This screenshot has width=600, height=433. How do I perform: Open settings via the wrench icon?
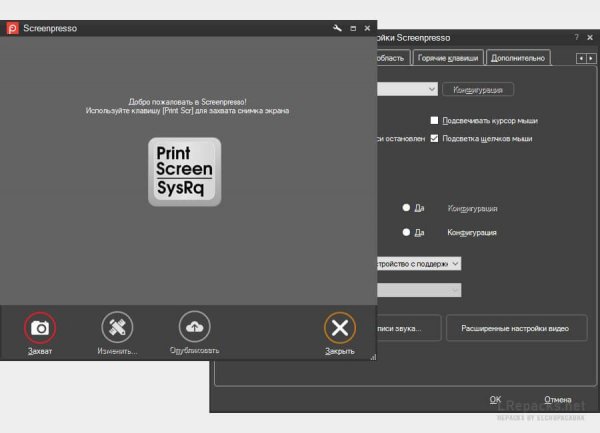pyautogui.click(x=337, y=28)
